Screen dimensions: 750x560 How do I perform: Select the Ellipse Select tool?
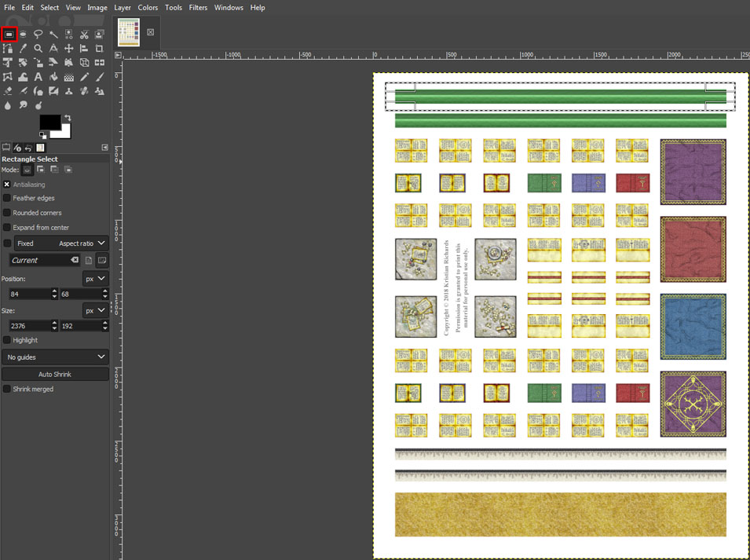pos(24,34)
